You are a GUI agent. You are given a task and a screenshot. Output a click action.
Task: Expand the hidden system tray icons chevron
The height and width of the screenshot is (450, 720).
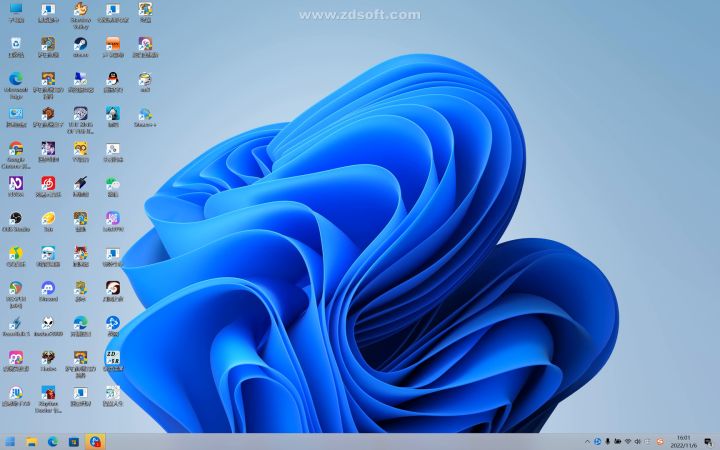[587, 442]
